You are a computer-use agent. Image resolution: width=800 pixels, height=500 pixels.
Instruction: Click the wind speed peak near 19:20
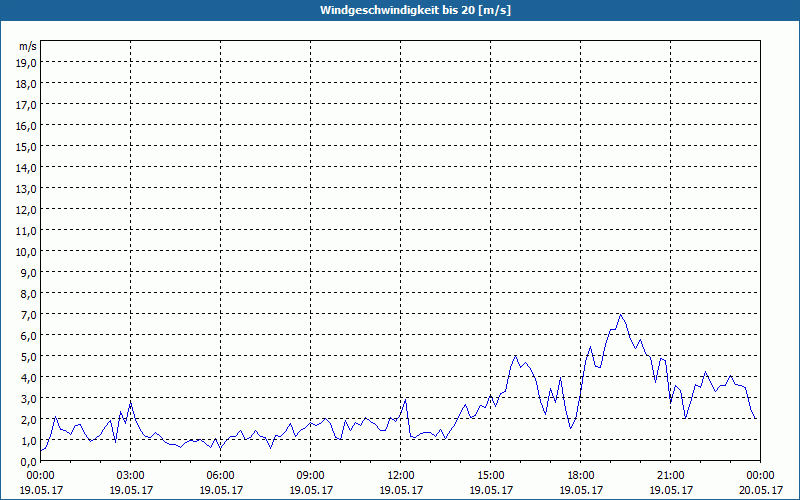click(620, 315)
